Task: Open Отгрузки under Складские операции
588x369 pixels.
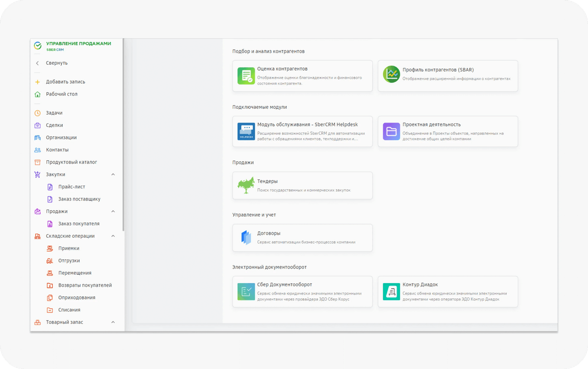Action: point(69,261)
